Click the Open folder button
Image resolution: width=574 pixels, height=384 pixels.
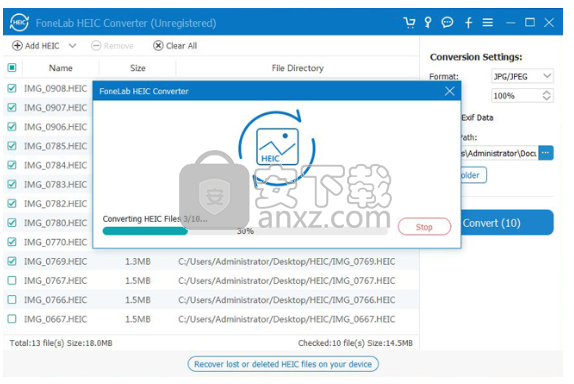click(473, 175)
